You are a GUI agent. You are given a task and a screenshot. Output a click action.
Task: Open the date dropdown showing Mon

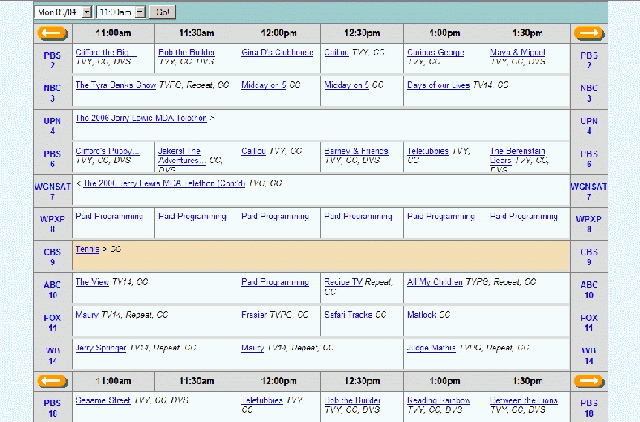coord(63,12)
